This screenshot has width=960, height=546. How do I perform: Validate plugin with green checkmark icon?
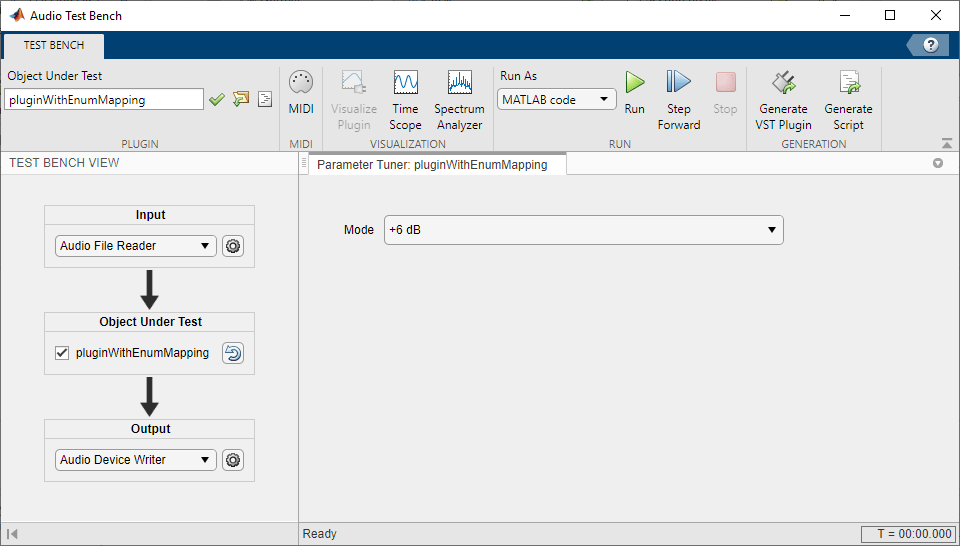click(217, 99)
